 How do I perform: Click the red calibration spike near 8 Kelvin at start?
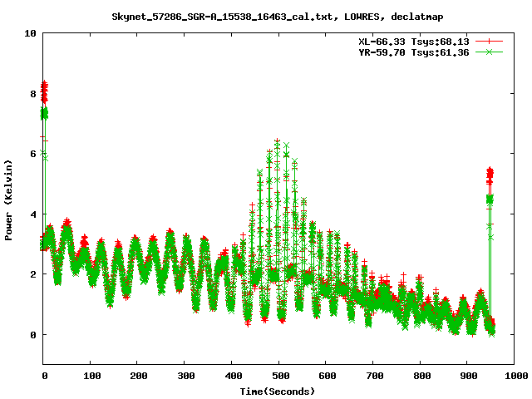(x=44, y=91)
